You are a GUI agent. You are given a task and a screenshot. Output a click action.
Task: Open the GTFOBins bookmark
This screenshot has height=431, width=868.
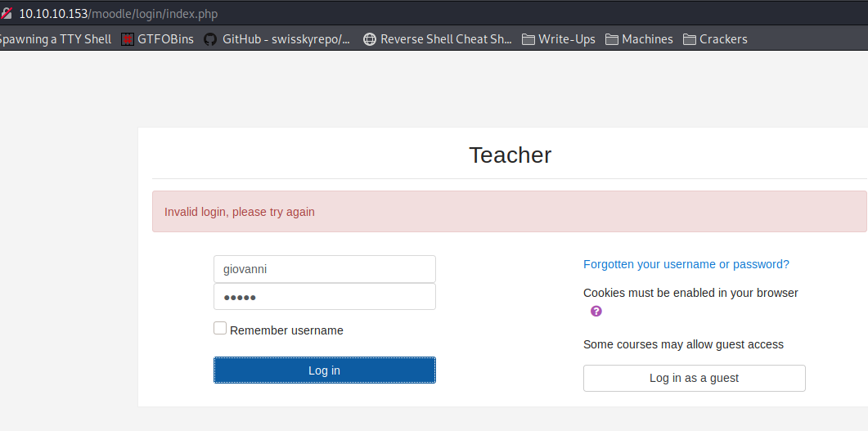click(x=158, y=39)
